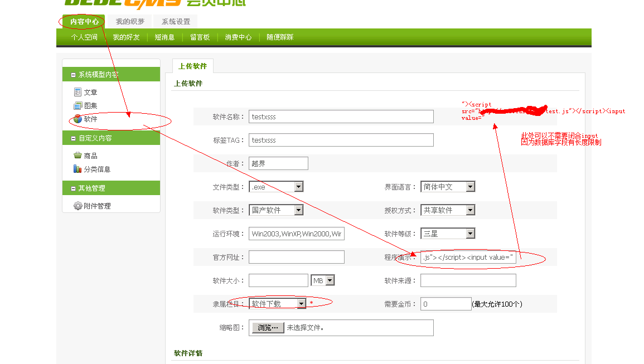Click the "软件名称：" field label
The height and width of the screenshot is (364, 644).
click(x=229, y=117)
